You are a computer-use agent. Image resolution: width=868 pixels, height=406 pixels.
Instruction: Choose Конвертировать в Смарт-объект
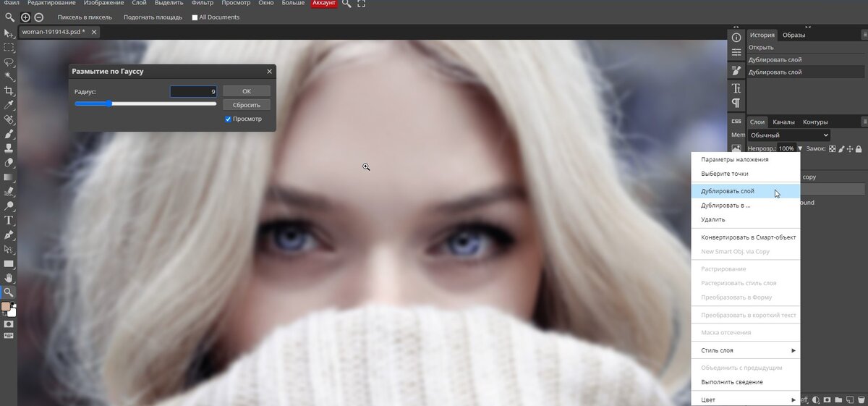(746, 237)
